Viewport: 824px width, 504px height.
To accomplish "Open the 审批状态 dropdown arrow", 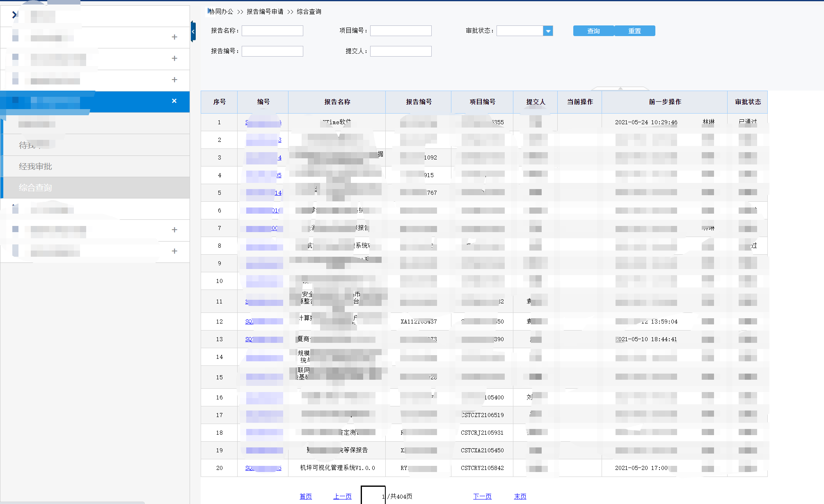I will point(548,31).
